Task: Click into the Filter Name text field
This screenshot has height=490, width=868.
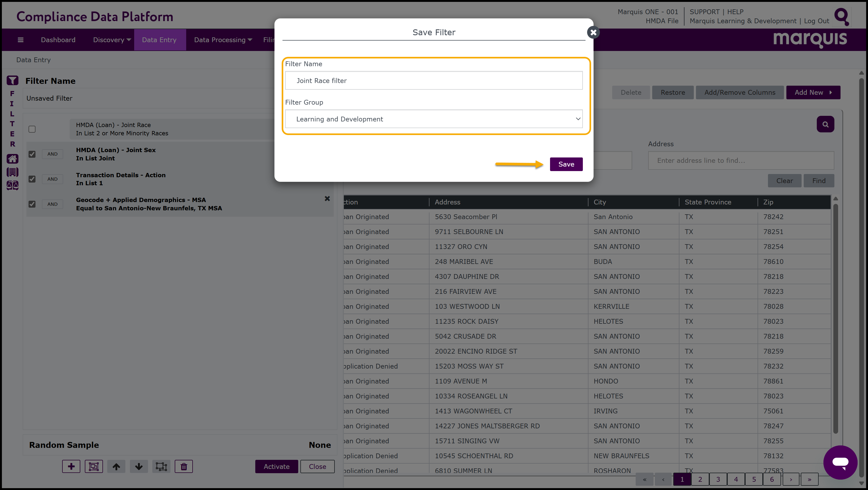Action: pos(434,81)
